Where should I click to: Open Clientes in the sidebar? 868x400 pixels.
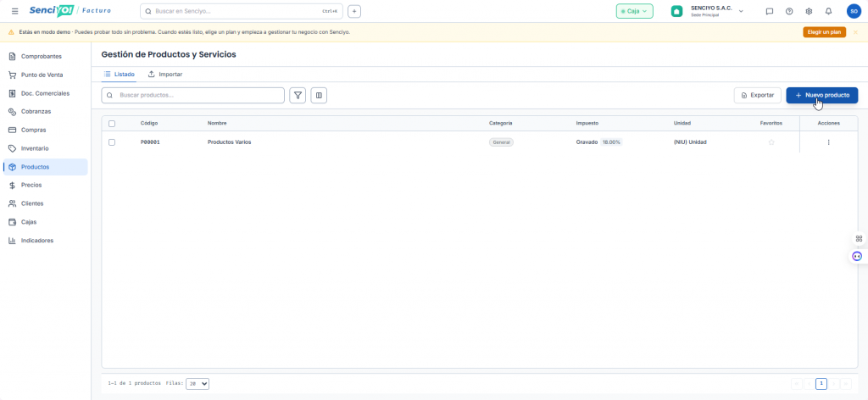click(46, 203)
